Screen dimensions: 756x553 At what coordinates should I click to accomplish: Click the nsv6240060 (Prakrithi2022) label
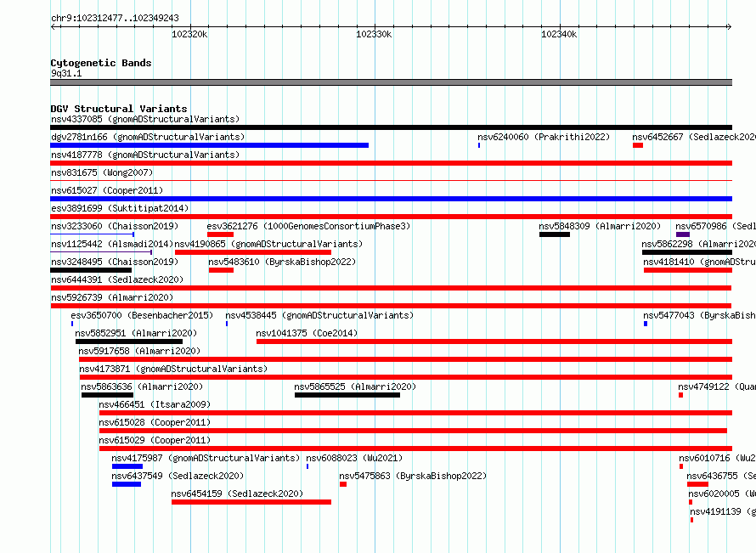tap(544, 137)
